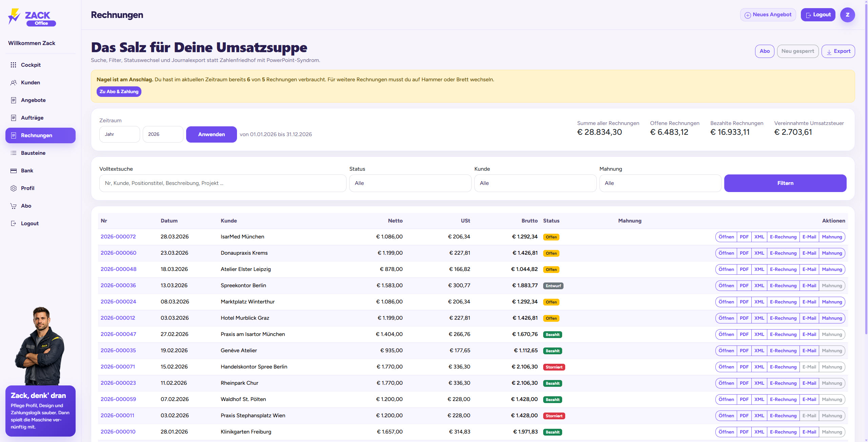Screen dimensions: 868x442
Task: Click the Bank card icon
Action: pos(14,170)
